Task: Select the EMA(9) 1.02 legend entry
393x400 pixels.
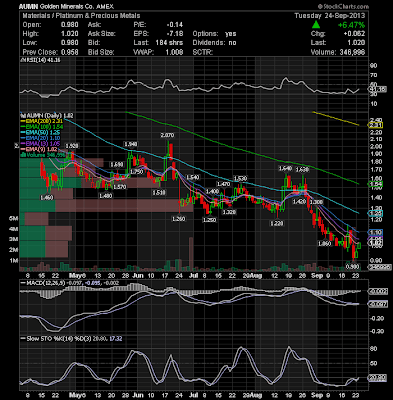Action: tap(39, 149)
